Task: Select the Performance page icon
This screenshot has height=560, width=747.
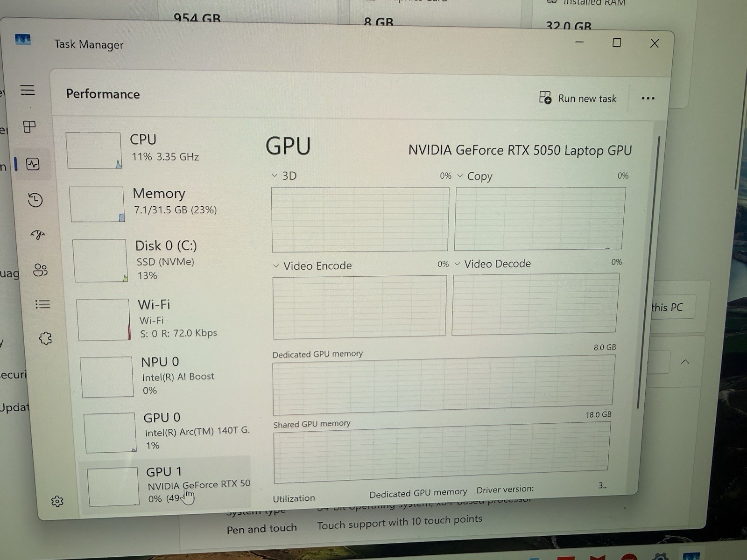Action: click(33, 164)
